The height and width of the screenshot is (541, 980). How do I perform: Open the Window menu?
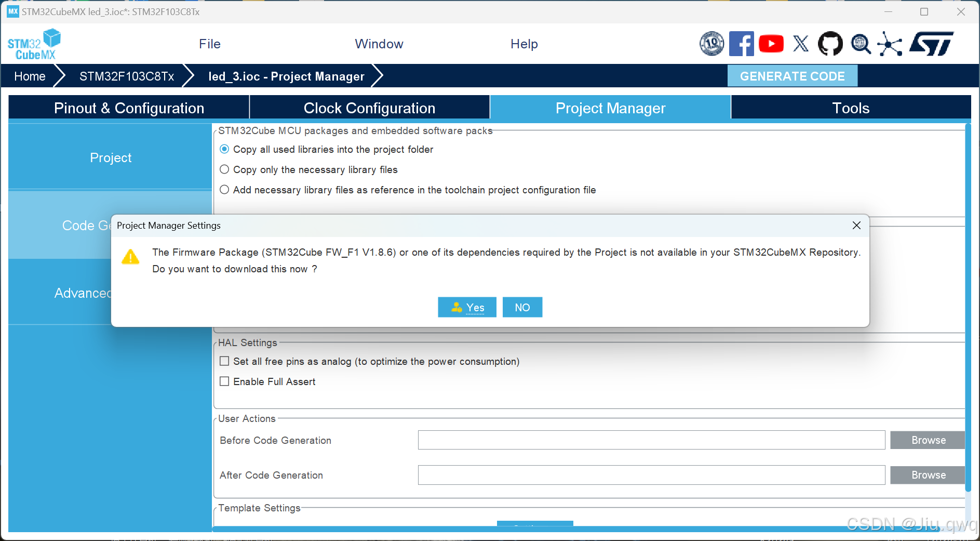(x=379, y=44)
